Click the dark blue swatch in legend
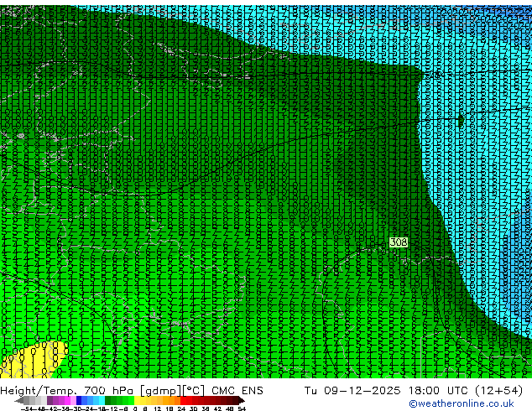Viewport: 532px width, 411px height. (x=79, y=400)
